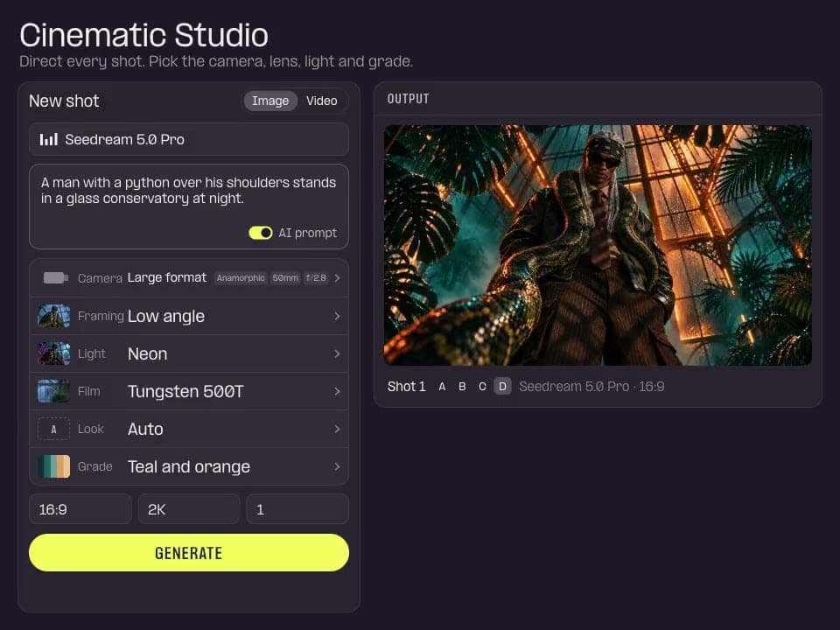Click the 'Seedream 5.0 Pro · 16:9' caption
This screenshot has width=840, height=630.
point(591,386)
